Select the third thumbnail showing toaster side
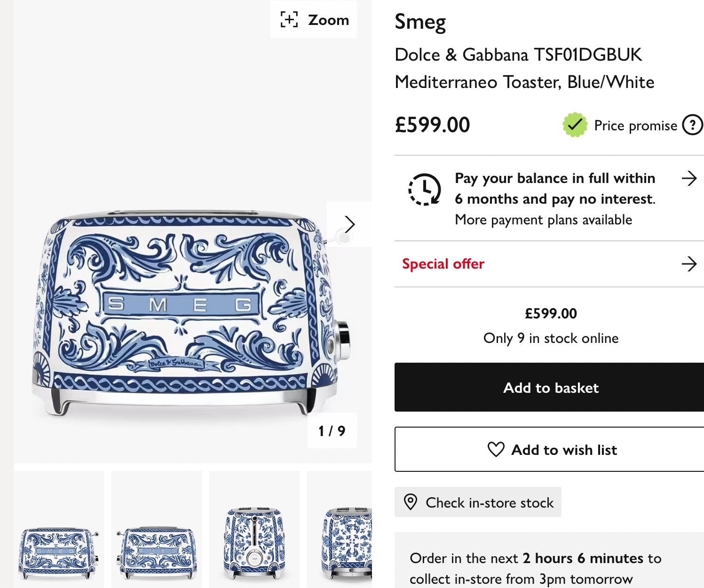The image size is (704, 588). 254,543
